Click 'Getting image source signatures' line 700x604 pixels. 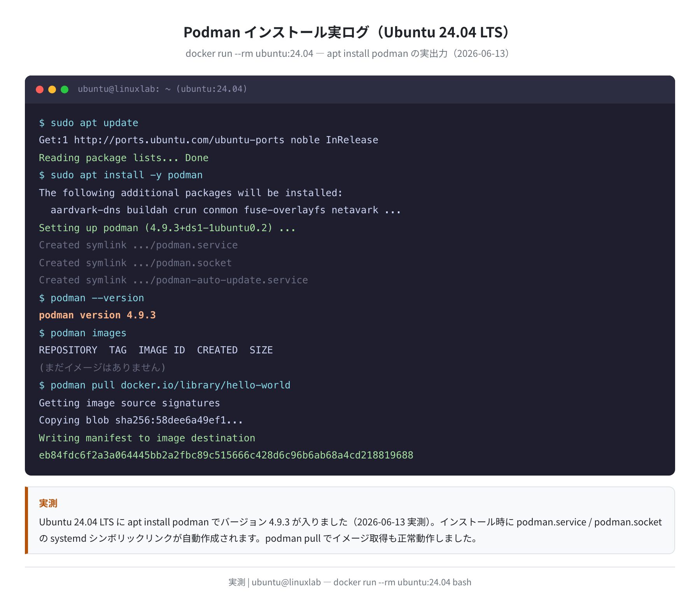pyautogui.click(x=129, y=403)
